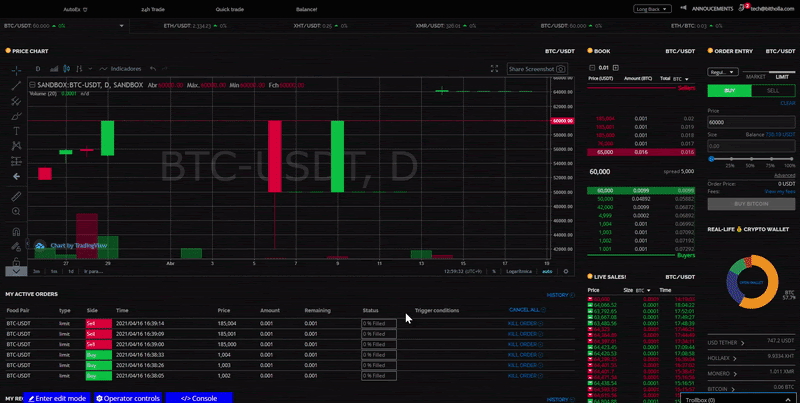Screen dimensions: 800x403
Task: Select the 3m date range
Action: click(36, 271)
